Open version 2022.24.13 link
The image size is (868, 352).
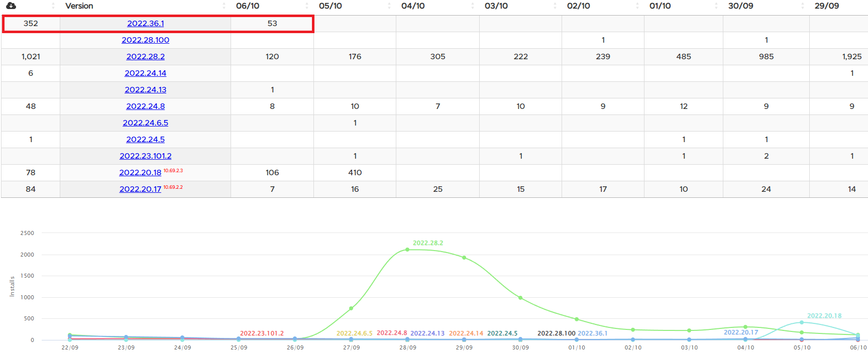coord(145,90)
